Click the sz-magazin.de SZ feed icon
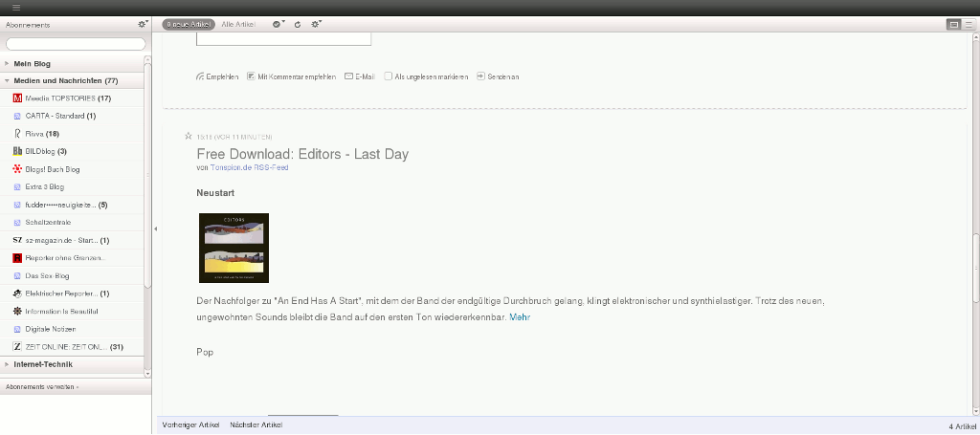Screen dimensions: 980x435 (x=17, y=240)
